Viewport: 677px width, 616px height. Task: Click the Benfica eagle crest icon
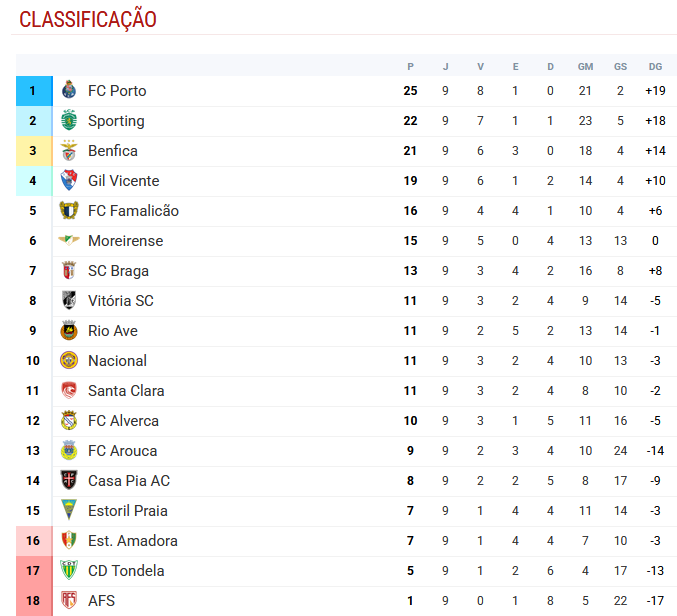69,151
